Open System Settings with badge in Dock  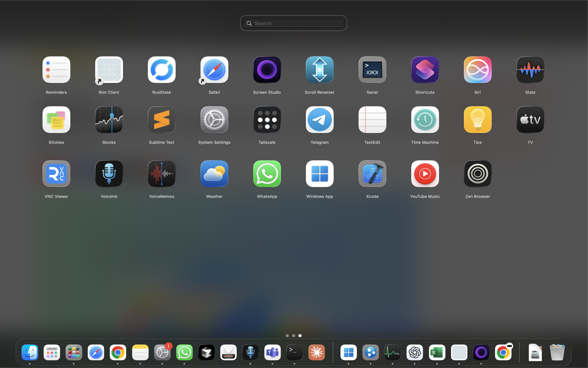pos(162,352)
